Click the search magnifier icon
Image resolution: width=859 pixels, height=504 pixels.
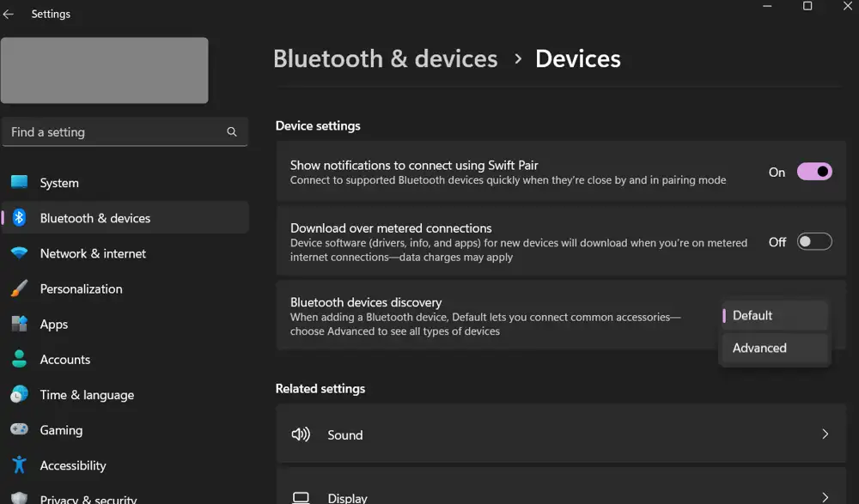232,132
